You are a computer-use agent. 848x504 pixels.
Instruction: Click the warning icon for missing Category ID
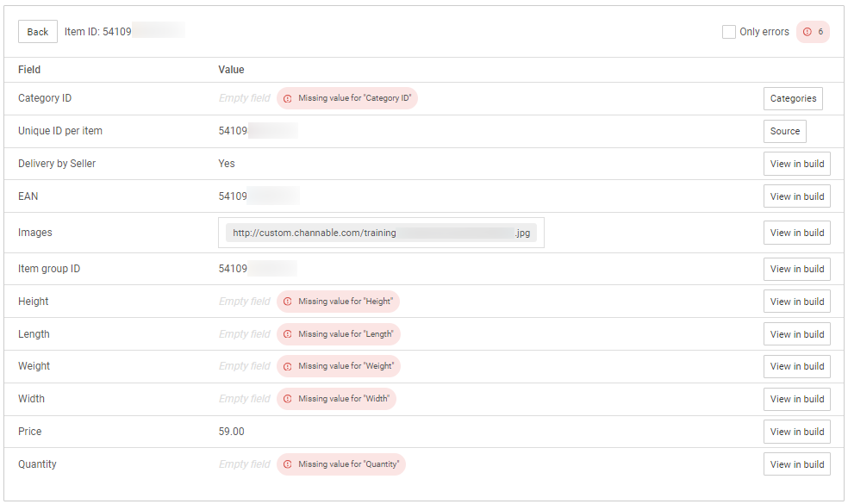click(288, 98)
